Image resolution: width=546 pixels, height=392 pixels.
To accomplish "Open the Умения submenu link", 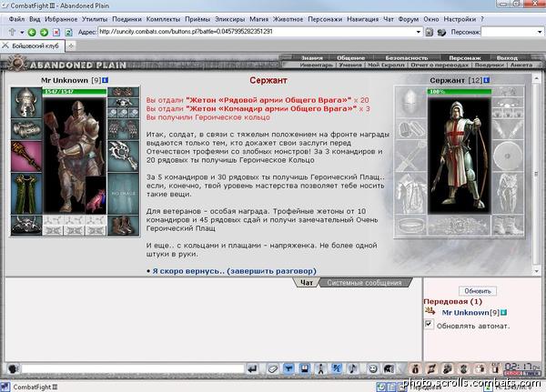I will 350,65.
